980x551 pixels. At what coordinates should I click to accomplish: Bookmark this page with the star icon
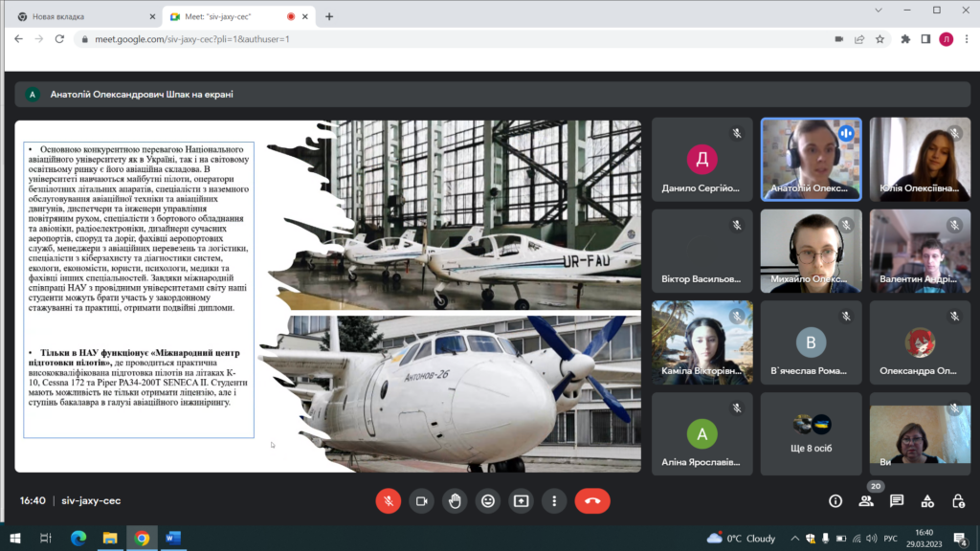[880, 39]
